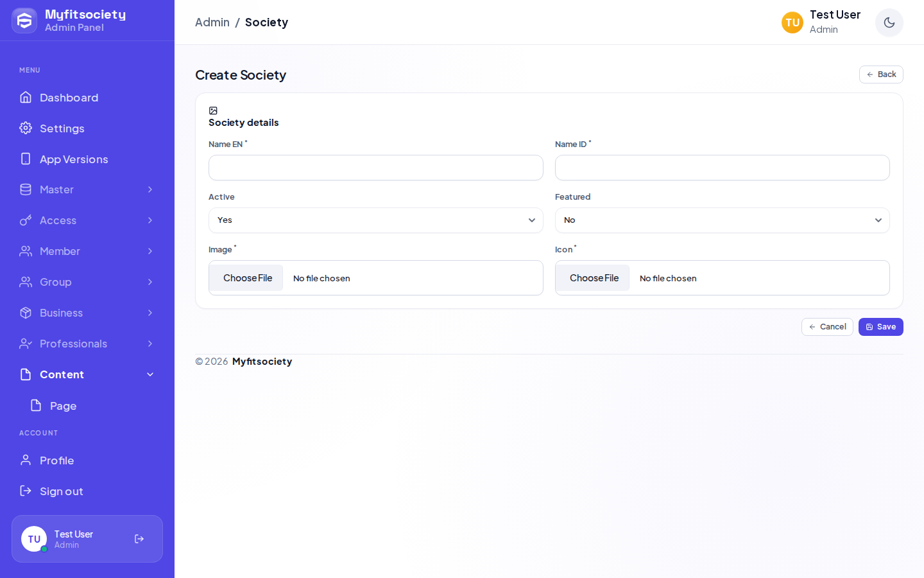Expand the Master menu chevron
Image resolution: width=924 pixels, height=578 pixels.
(150, 189)
